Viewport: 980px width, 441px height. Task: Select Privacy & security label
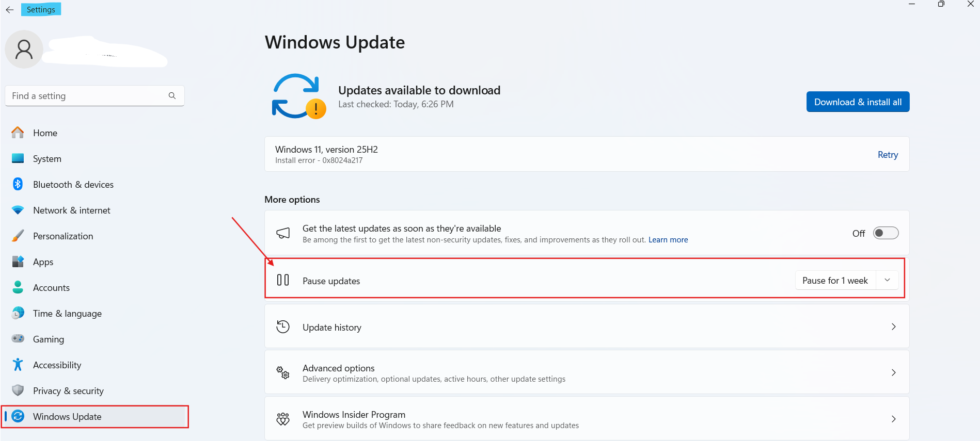[x=68, y=391]
